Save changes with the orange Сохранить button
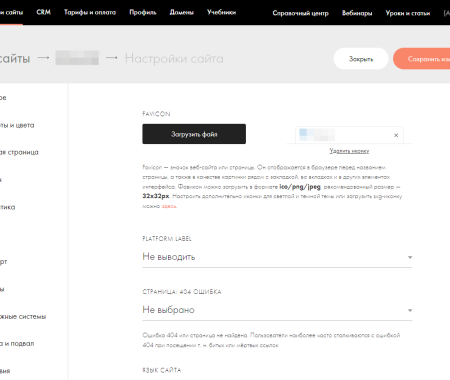The width and height of the screenshot is (450, 380). pyautogui.click(x=422, y=59)
